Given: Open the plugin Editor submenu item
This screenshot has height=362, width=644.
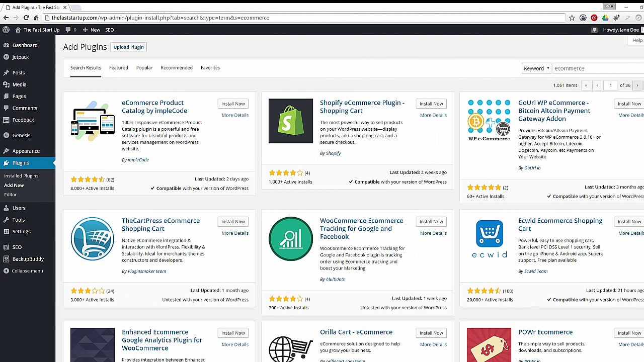Looking at the screenshot, I should click(11, 195).
